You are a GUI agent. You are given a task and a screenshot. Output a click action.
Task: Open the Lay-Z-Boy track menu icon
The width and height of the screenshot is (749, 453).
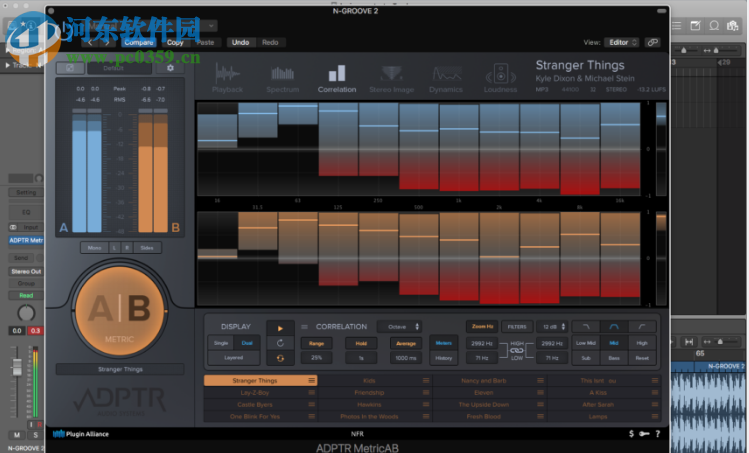[x=311, y=392]
